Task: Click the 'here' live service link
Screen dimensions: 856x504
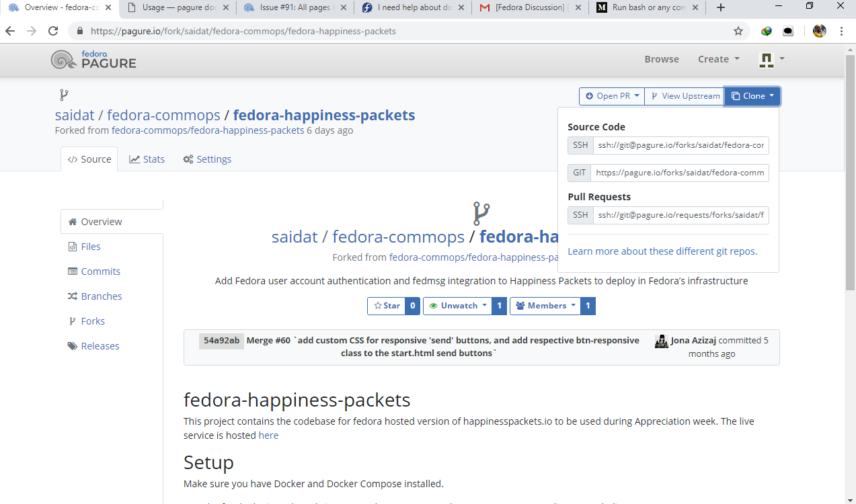Action: click(268, 435)
